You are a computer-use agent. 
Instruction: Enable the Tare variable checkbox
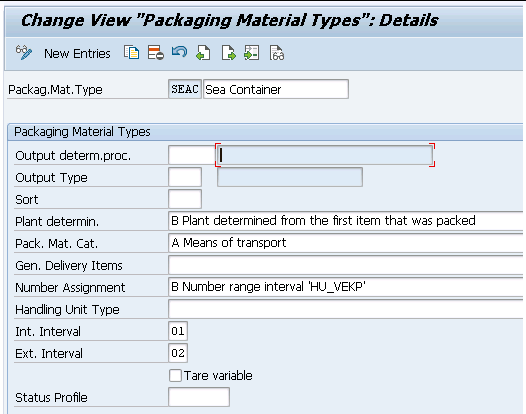(x=175, y=375)
